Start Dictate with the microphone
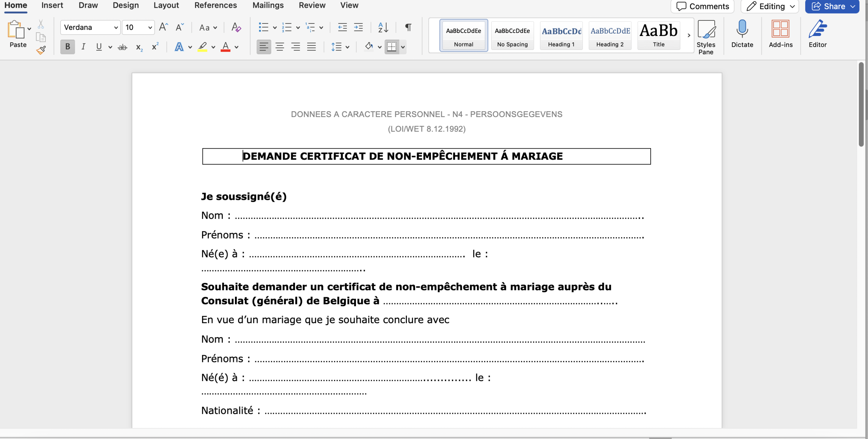868x439 pixels. (x=742, y=34)
